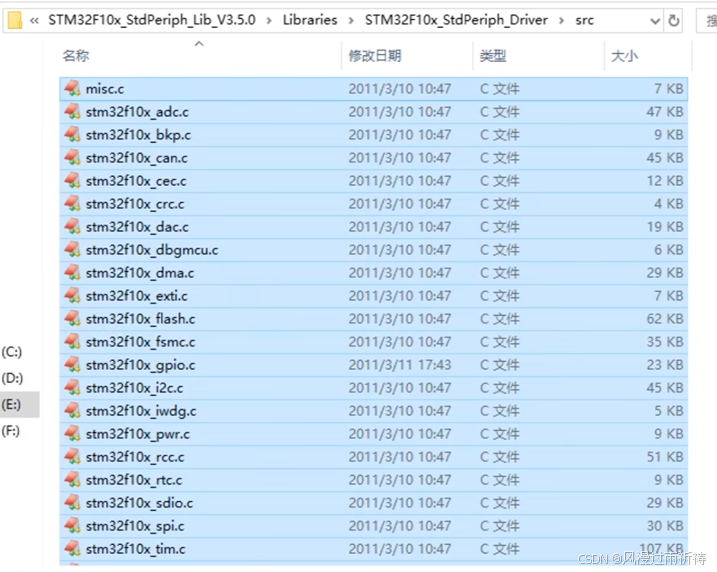This screenshot has height=572, width=717.
Task: Click the stm32f10x_sdio.c file icon
Action: point(72,502)
